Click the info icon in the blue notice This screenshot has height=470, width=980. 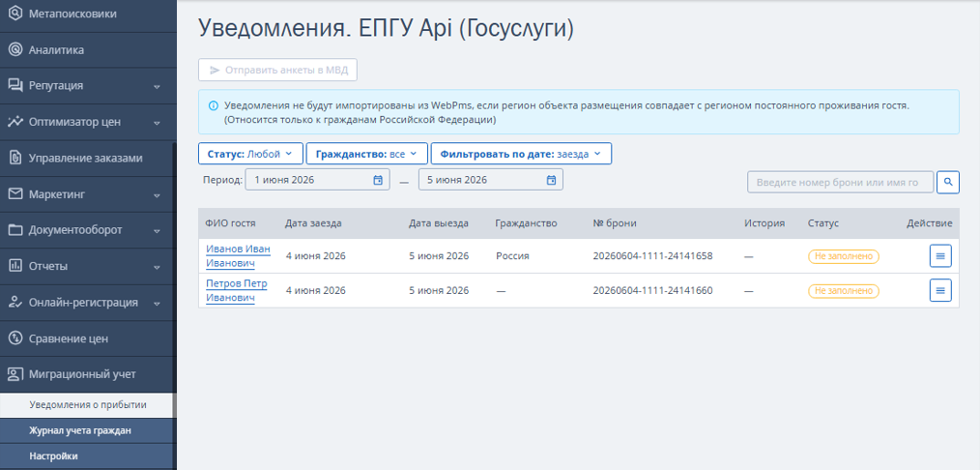[x=214, y=105]
